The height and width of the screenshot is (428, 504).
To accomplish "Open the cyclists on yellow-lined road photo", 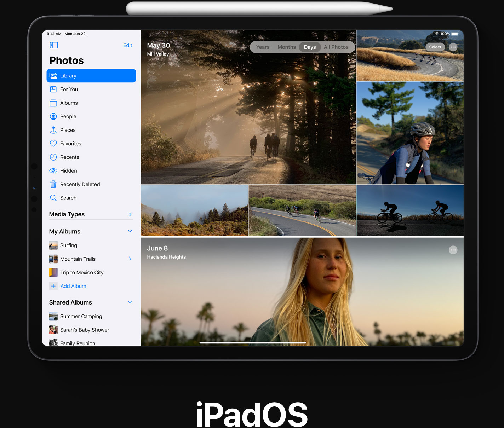I will point(302,210).
